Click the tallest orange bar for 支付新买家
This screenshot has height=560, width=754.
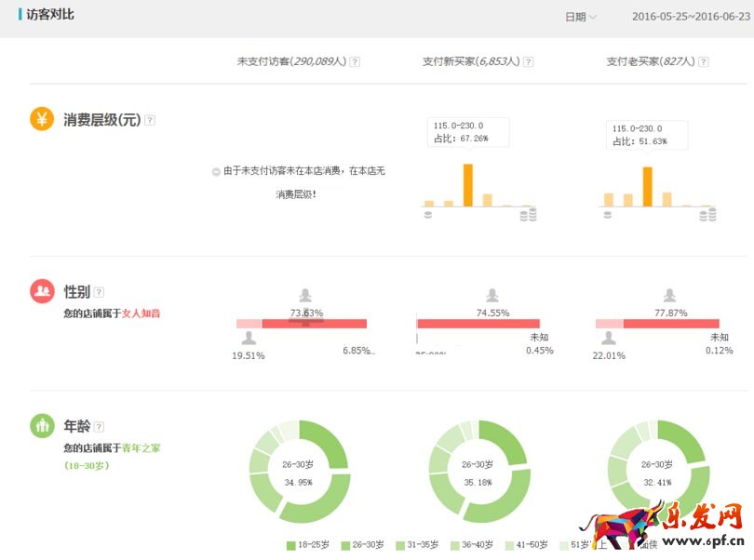[x=467, y=184]
